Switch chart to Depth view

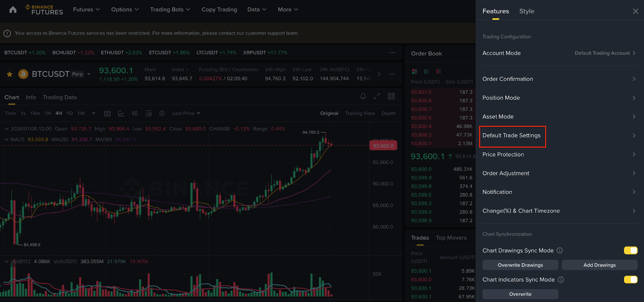(388, 114)
